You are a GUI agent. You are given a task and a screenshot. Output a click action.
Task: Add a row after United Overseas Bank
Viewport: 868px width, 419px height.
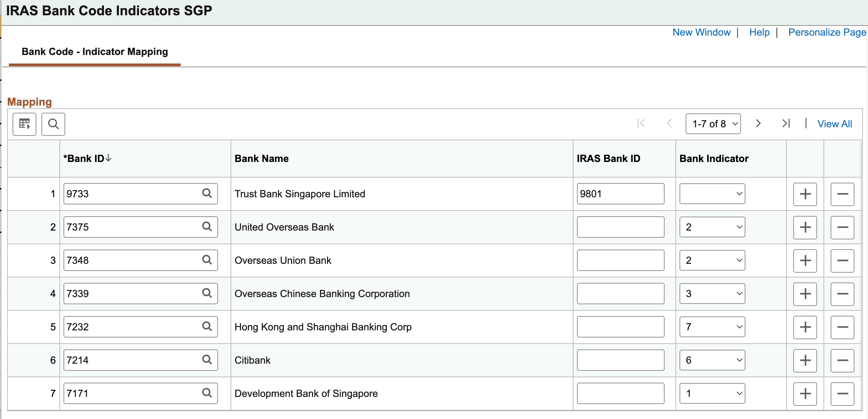[x=805, y=227]
